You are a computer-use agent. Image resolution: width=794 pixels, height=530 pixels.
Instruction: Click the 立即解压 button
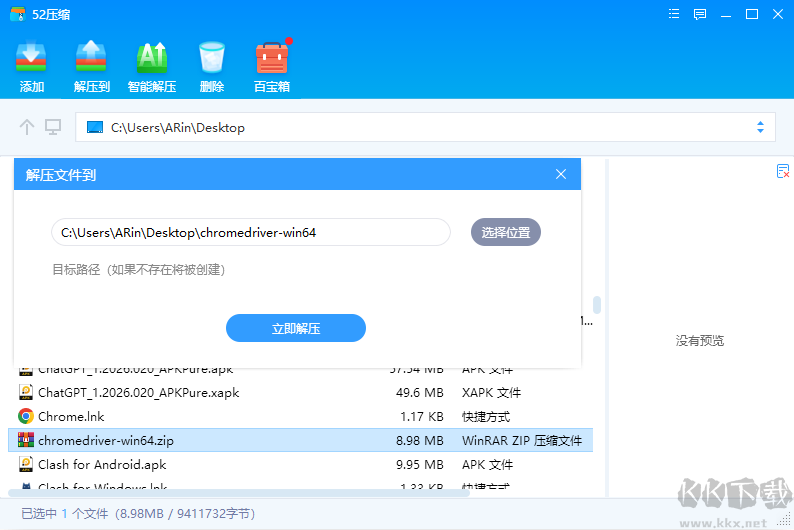(296, 328)
